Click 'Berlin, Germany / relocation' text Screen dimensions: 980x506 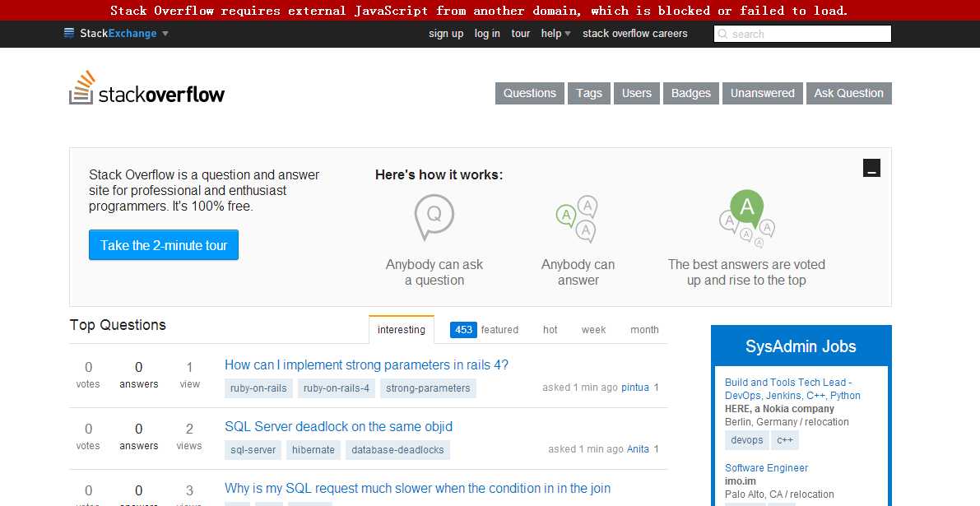(x=787, y=421)
